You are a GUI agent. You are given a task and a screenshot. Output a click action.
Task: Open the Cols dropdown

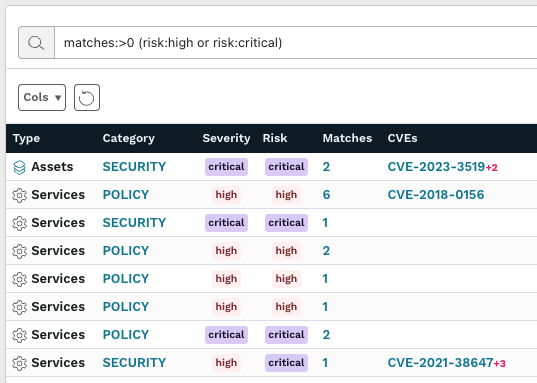(42, 98)
